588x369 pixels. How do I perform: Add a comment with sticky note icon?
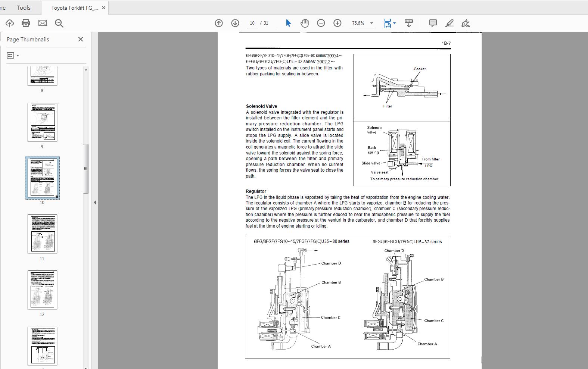point(433,23)
